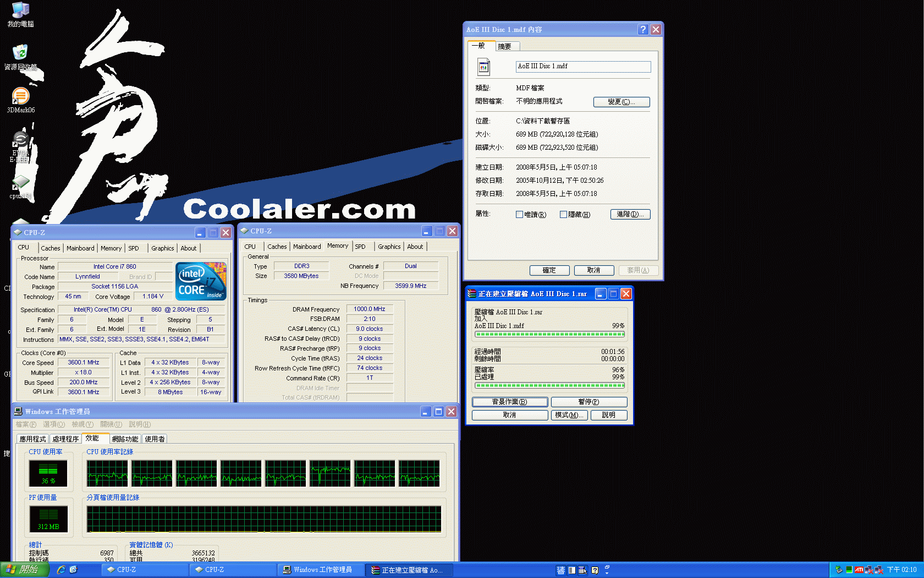Screen dimensions: 924x578
Task: Switch to Caches tab in right CPU-Z window
Action: click(x=277, y=247)
